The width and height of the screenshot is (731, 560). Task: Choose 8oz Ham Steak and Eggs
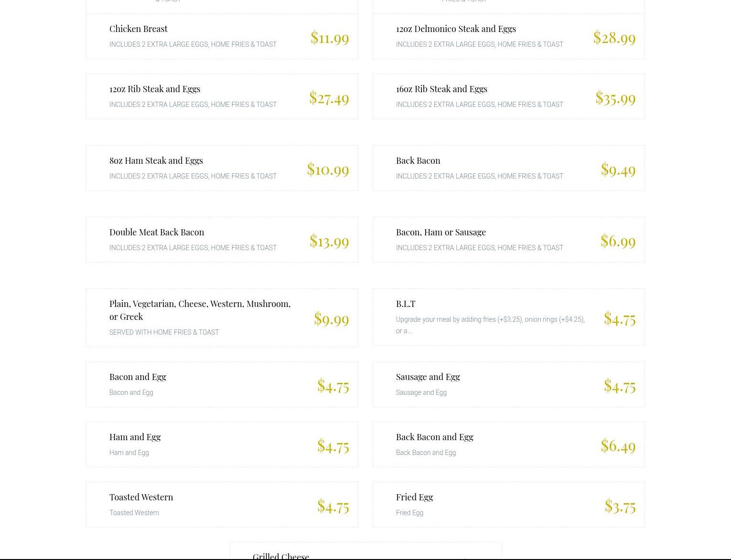(156, 160)
